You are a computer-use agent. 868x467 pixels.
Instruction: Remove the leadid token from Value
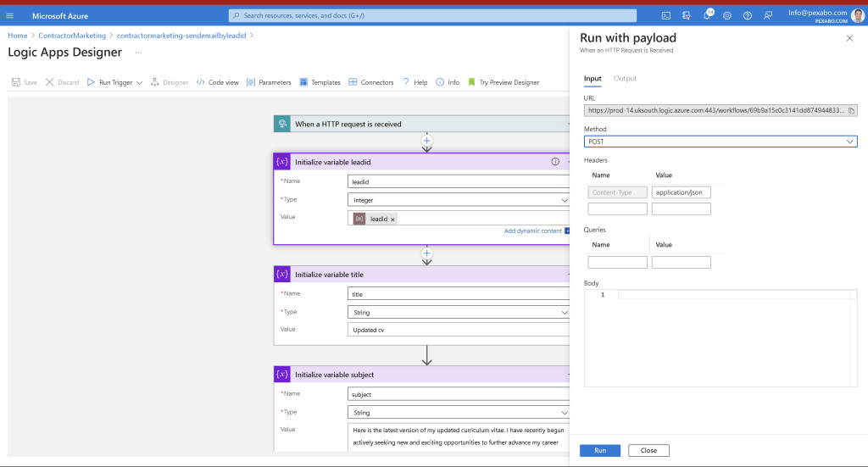click(392, 220)
